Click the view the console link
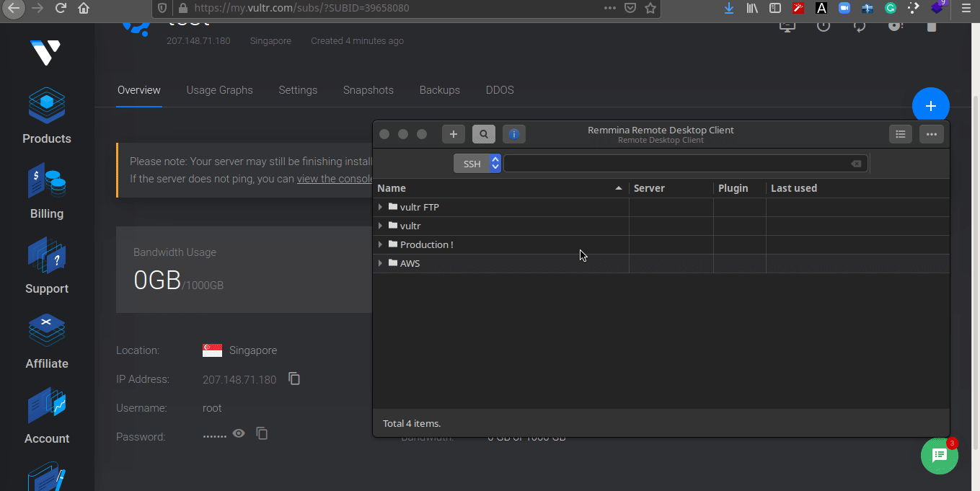This screenshot has height=491, width=980. (335, 179)
